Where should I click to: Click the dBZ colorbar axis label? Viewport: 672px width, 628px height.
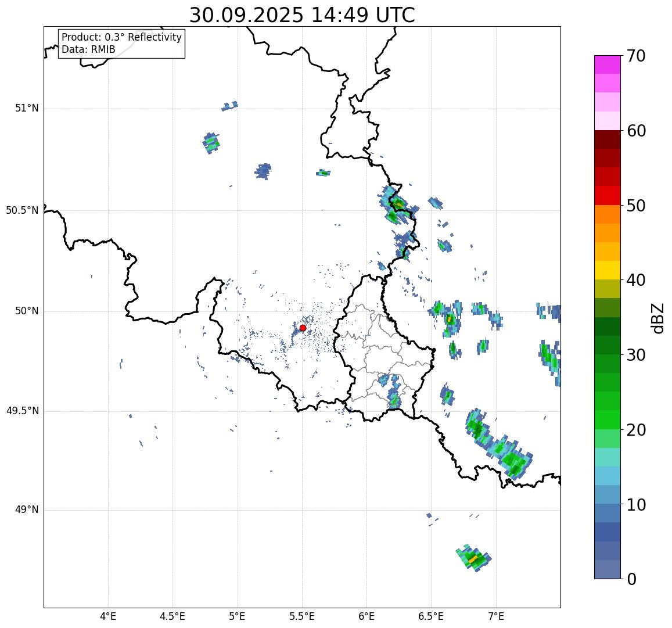[x=657, y=318]
